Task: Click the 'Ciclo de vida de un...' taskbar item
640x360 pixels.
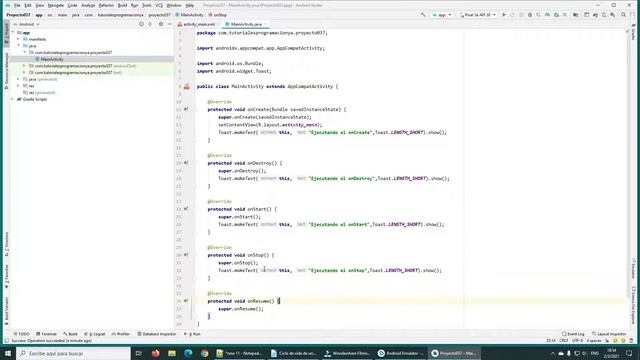Action: click(293, 353)
